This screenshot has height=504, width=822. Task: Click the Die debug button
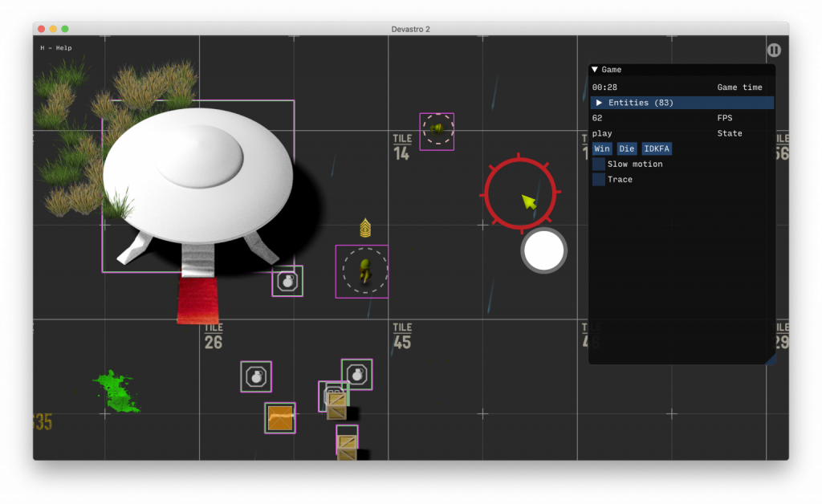(x=626, y=148)
